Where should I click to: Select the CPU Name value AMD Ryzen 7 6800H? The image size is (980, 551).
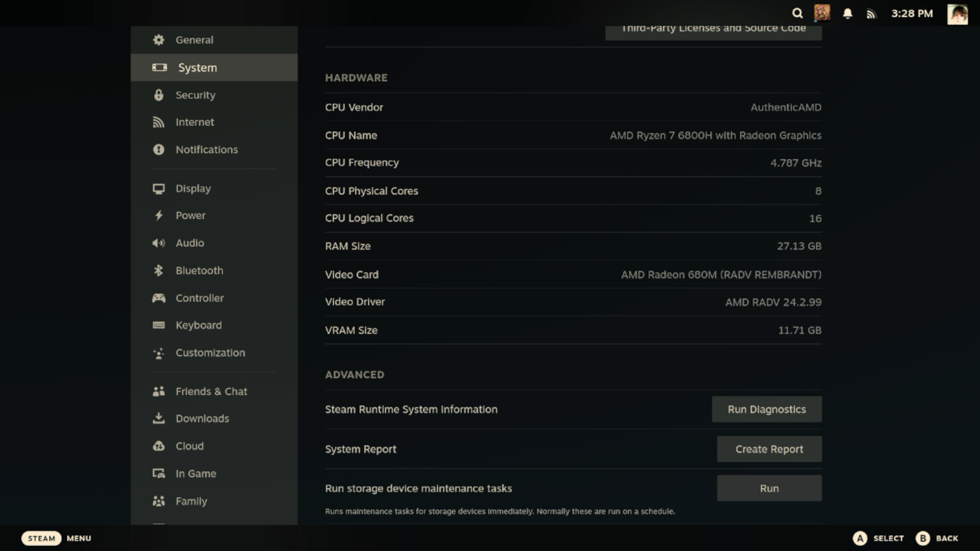716,136
